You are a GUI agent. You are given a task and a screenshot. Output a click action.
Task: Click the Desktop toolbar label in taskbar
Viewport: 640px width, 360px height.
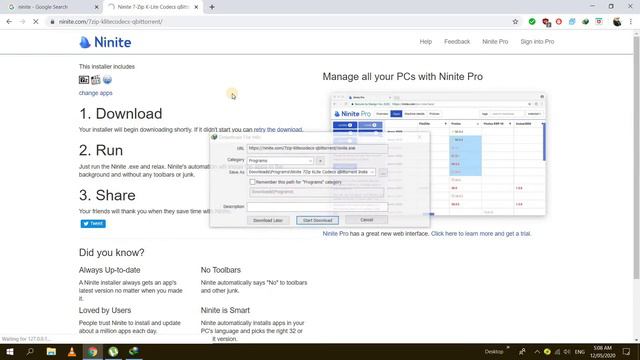click(493, 351)
